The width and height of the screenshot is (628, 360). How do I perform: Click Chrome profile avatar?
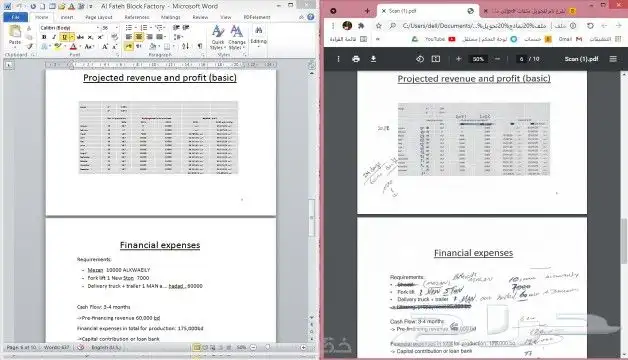click(x=347, y=26)
